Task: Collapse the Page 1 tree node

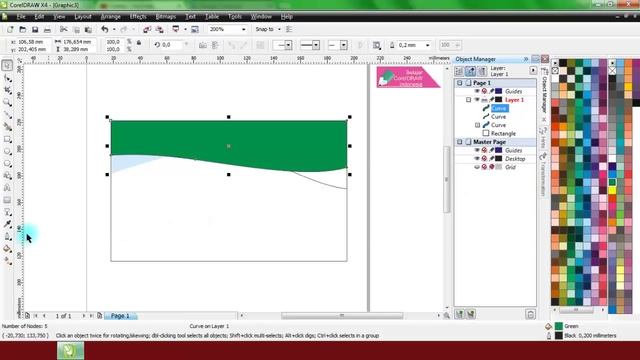Action: [460, 83]
